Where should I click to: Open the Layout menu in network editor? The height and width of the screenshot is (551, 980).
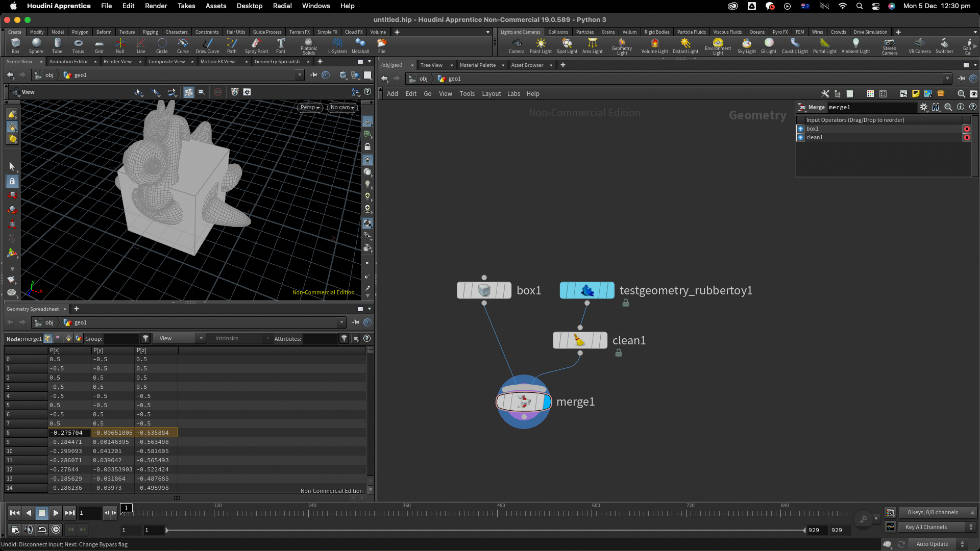491,94
